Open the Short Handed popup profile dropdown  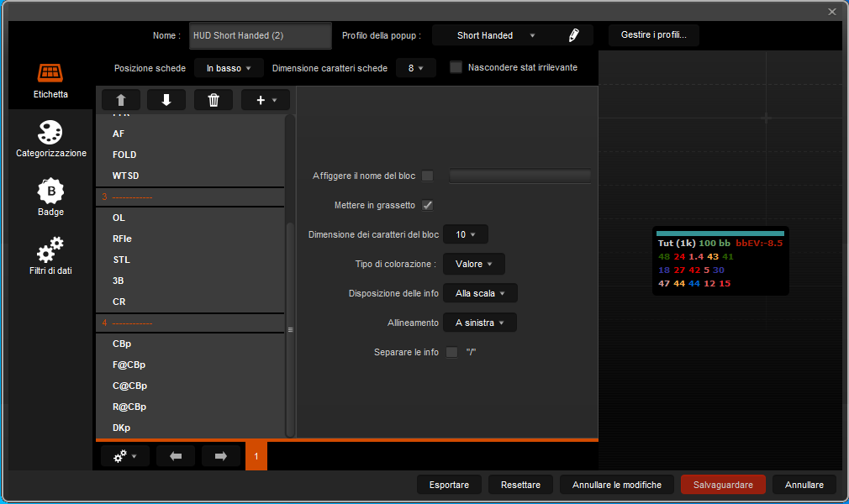click(x=495, y=35)
